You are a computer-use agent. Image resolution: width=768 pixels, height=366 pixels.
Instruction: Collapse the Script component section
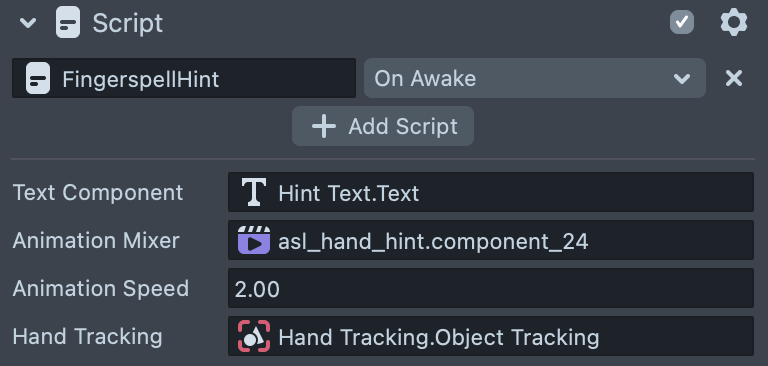(28, 23)
